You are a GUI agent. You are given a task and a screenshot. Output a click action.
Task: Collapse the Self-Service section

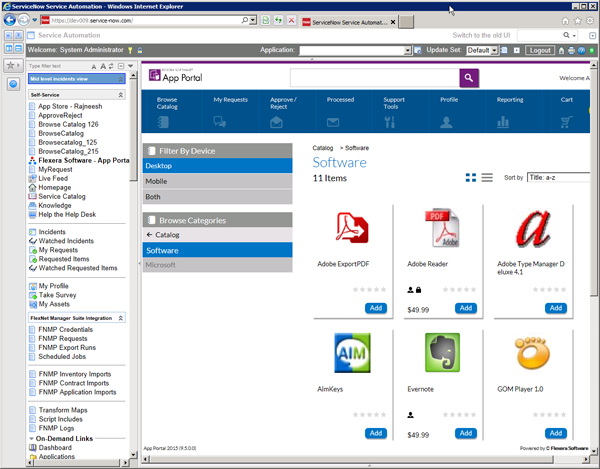(x=121, y=94)
